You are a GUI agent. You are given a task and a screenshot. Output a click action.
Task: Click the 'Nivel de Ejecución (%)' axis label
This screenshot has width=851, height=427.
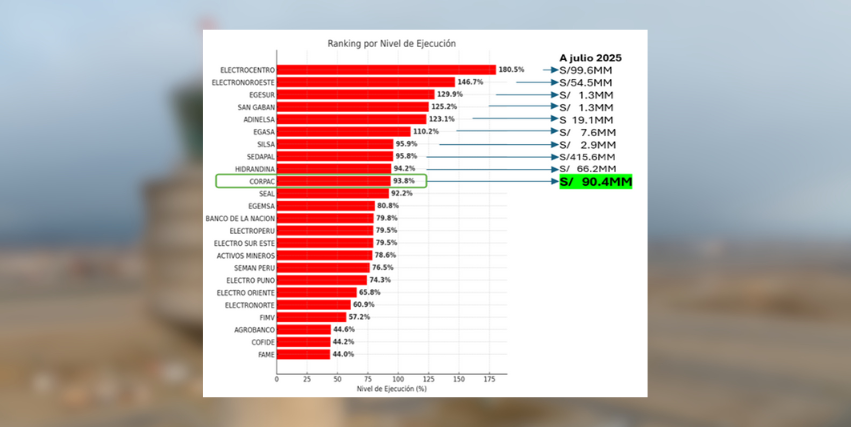(391, 389)
